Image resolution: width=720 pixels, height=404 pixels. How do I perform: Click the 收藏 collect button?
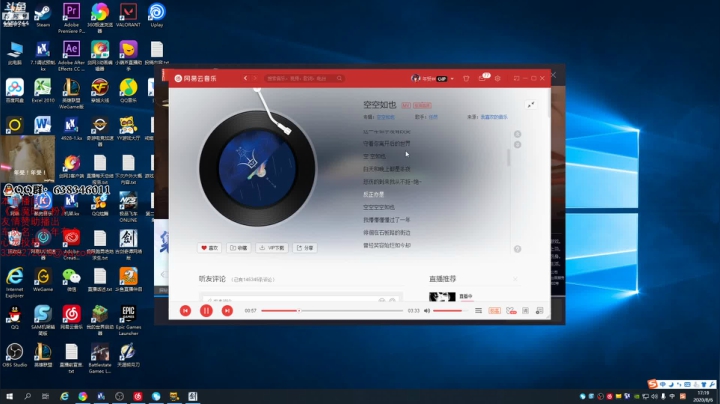click(x=238, y=248)
